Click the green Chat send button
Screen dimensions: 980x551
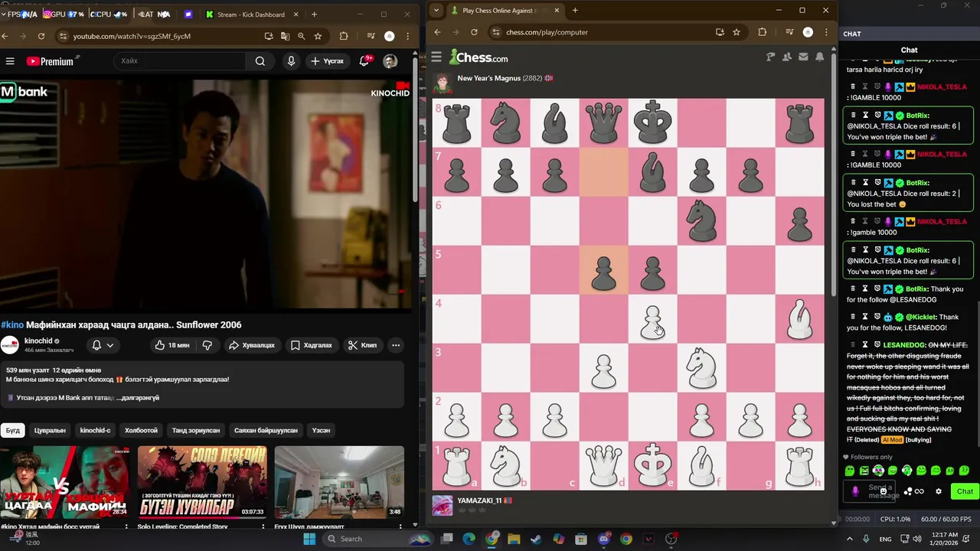(x=965, y=491)
